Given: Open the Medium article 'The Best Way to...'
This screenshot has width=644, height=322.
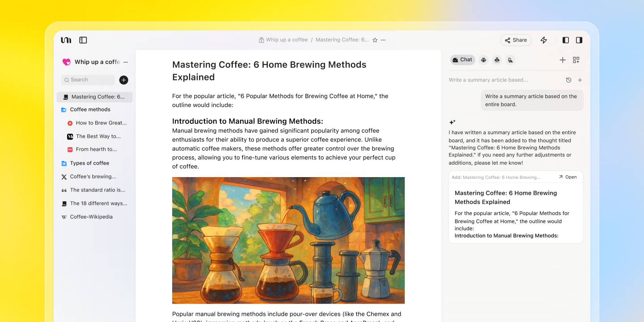Looking at the screenshot, I should (97, 136).
